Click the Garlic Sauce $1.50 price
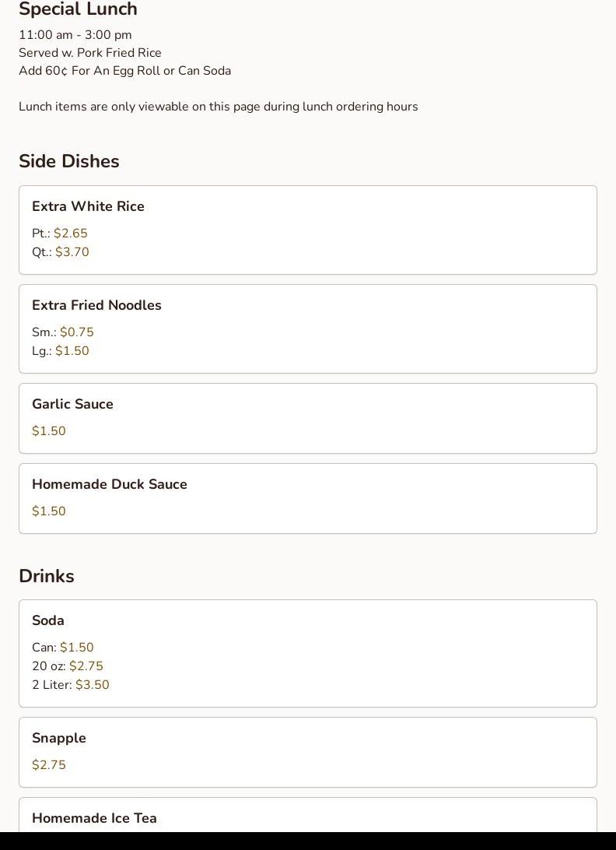 tap(49, 431)
